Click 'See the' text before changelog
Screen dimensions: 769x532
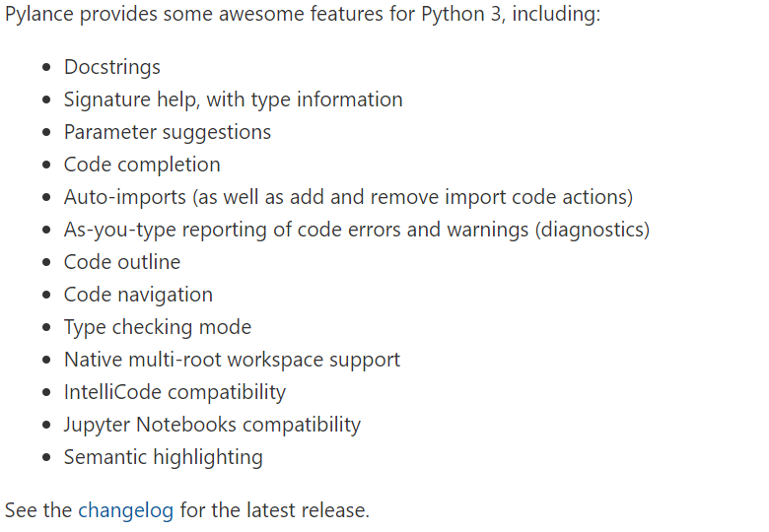click(38, 510)
